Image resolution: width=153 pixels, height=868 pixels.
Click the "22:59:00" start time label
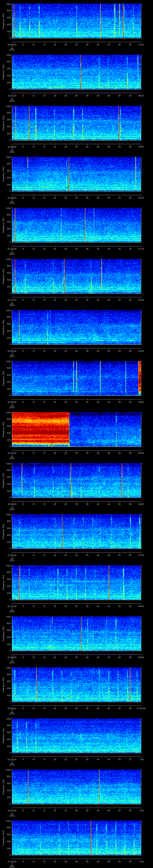point(12,708)
